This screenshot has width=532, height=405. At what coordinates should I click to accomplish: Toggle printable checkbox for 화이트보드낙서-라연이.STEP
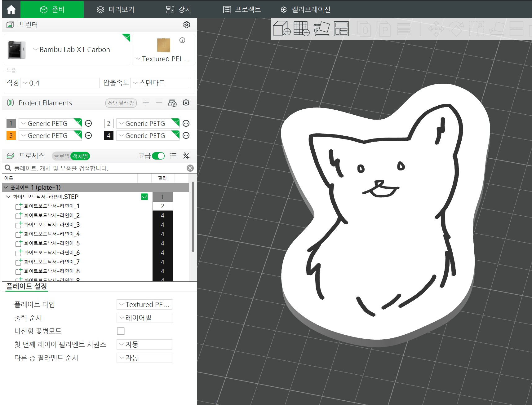point(144,197)
